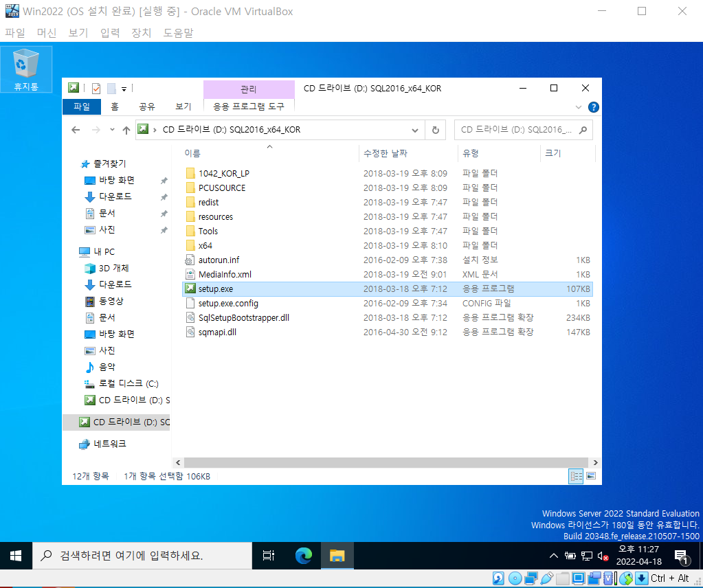Viewport: 703px width, 588px height.
Task: Click the search magnifier icon
Action: tap(583, 130)
